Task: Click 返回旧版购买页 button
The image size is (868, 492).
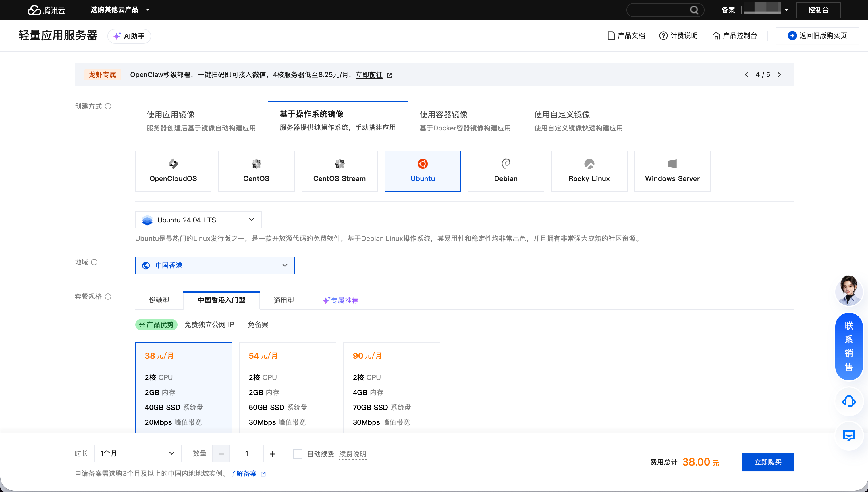Action: pos(817,35)
